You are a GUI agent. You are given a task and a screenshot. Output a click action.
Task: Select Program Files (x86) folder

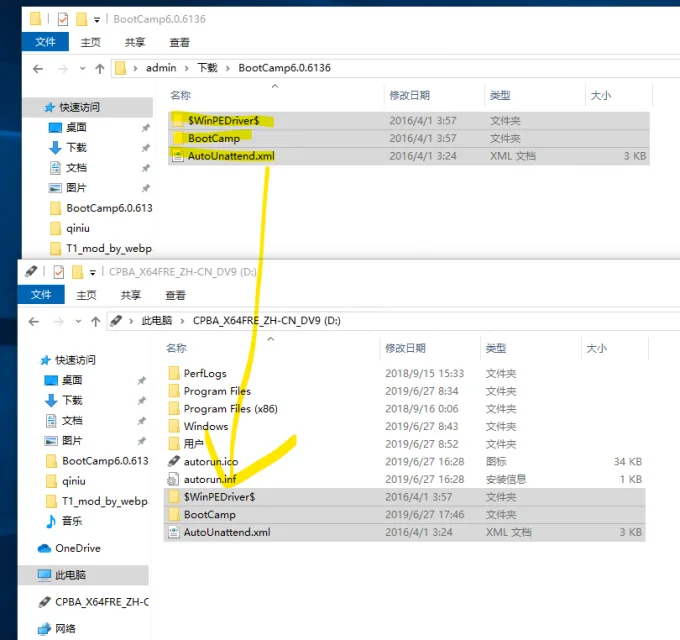pos(404,409)
